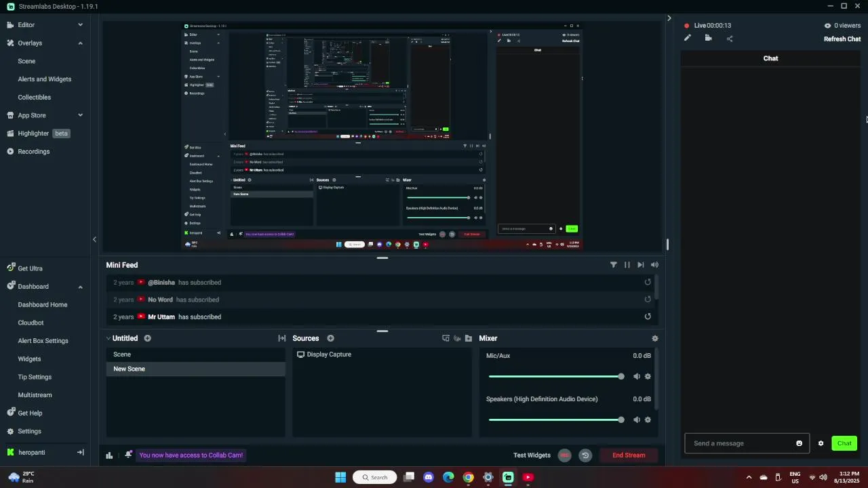
Task: Open Speakers source settings gear
Action: (x=648, y=420)
